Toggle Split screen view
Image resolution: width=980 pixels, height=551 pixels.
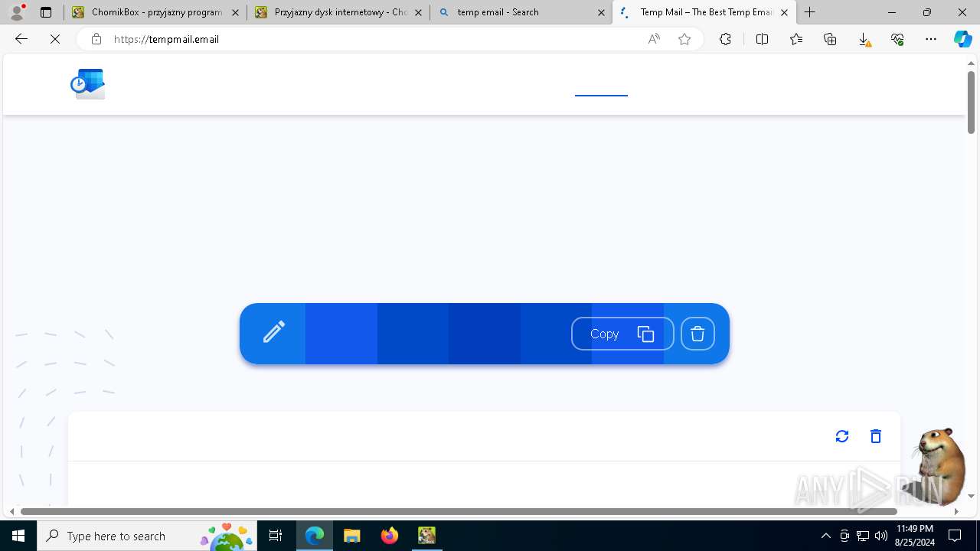[762, 39]
